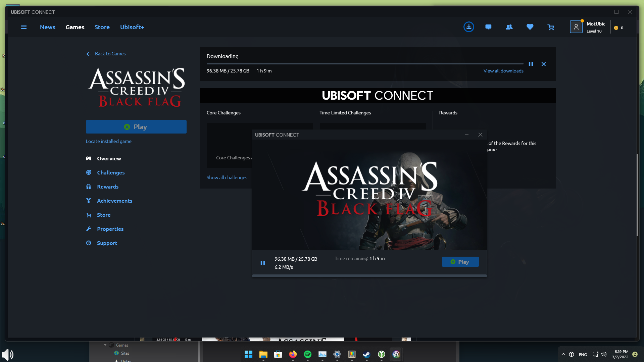Viewport: 644px width, 362px height.
Task: Click the download progress bar
Action: pyautogui.click(x=364, y=63)
